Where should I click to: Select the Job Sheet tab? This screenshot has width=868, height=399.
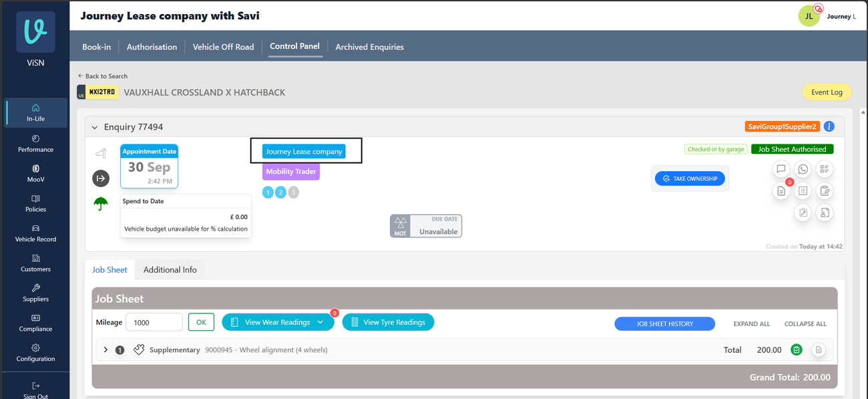110,269
